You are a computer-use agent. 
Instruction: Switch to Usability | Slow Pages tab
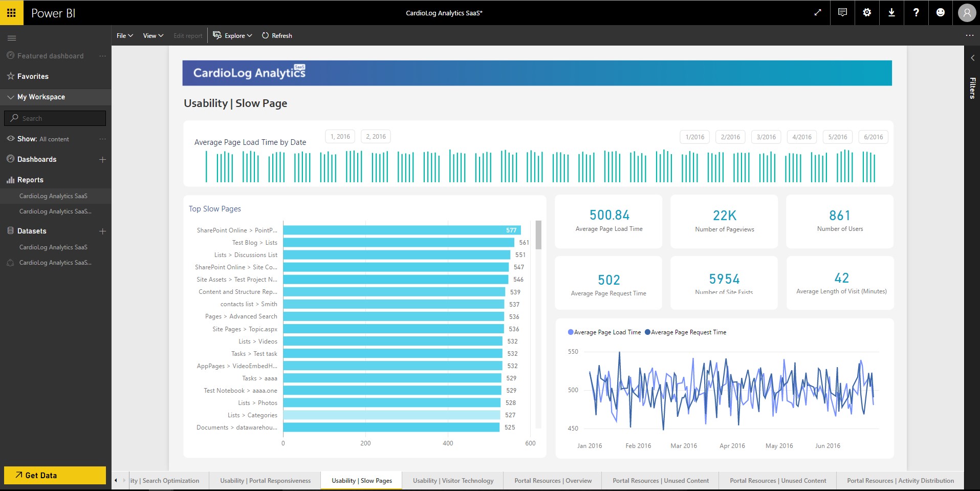coord(362,481)
